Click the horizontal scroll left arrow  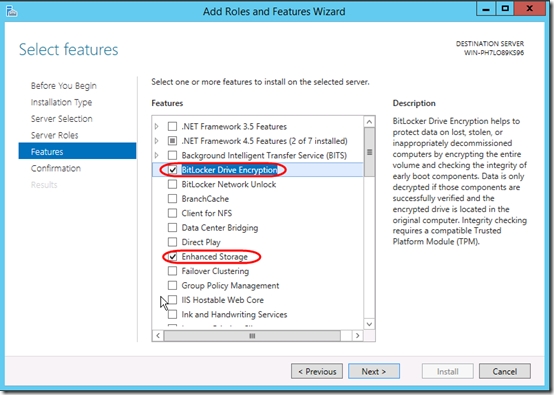[x=158, y=336]
